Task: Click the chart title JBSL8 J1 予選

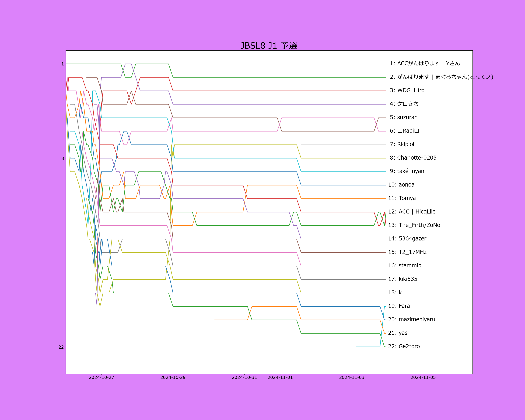Action: 269,46
